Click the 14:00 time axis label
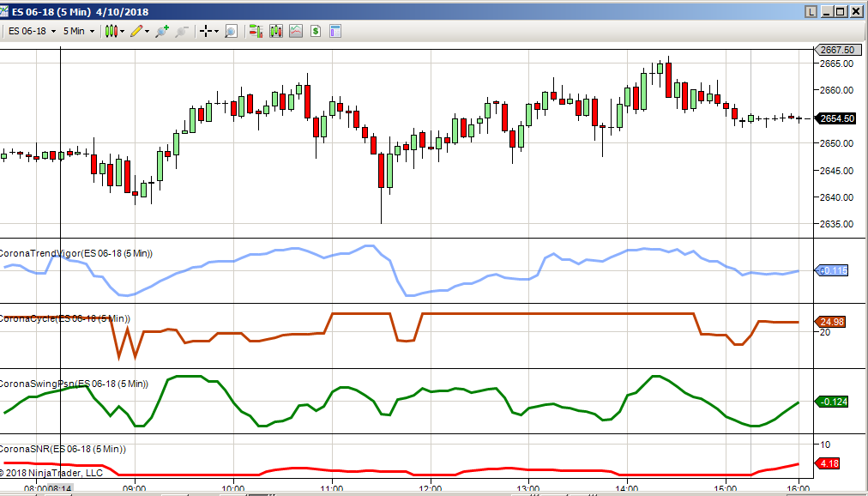The image size is (868, 496). (627, 489)
